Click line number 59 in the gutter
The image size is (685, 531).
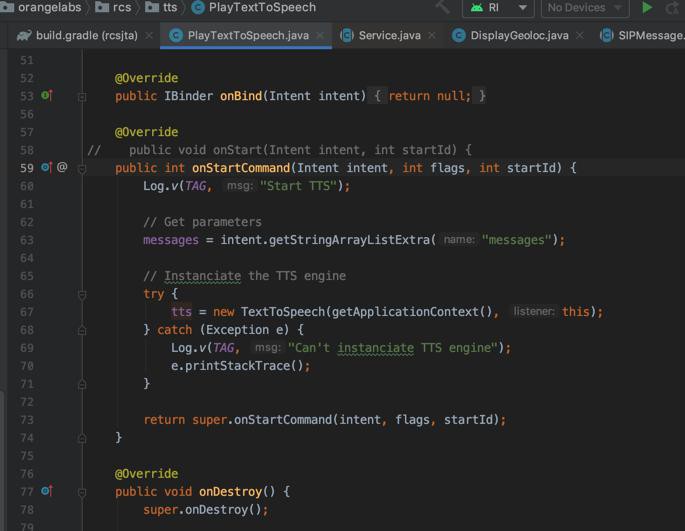click(x=27, y=168)
